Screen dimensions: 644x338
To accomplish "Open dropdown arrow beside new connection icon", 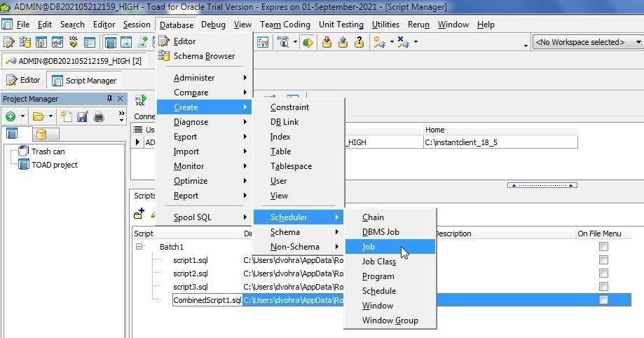I will coord(392,42).
